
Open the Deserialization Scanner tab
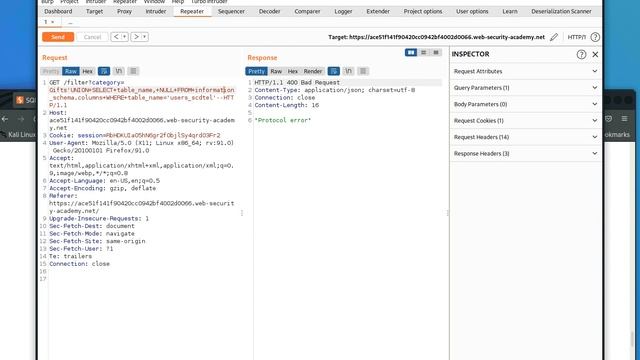[x=561, y=11]
